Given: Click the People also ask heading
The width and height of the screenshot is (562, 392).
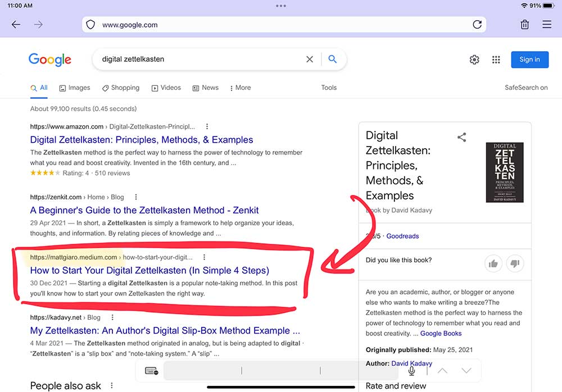Looking at the screenshot, I should 66,386.
